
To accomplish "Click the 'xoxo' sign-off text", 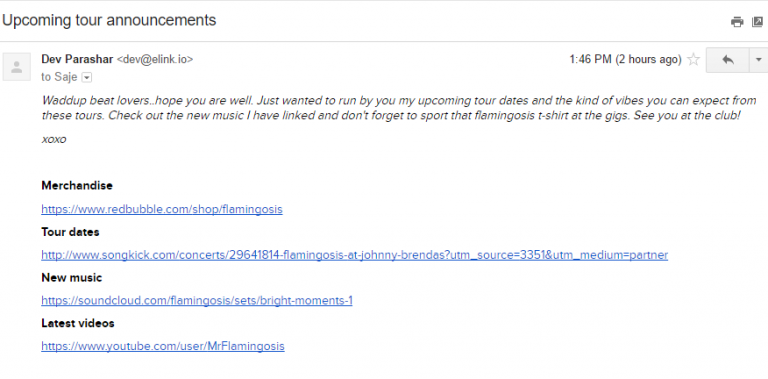I will (54, 140).
